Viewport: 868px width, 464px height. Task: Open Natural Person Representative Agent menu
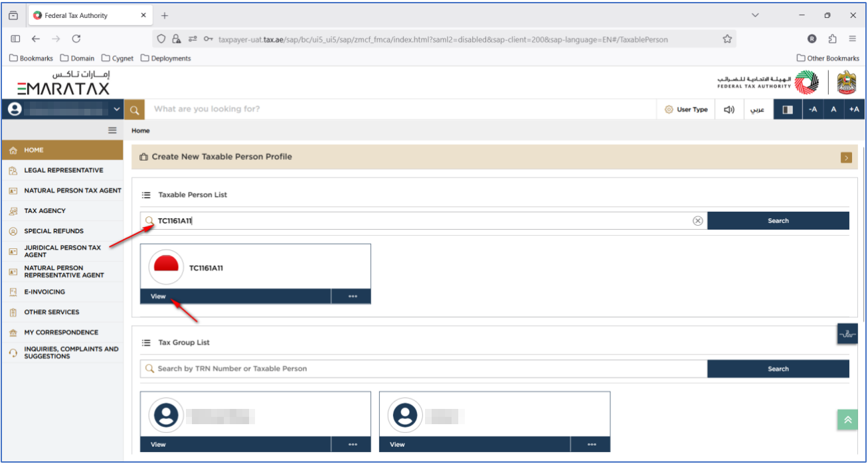62,271
